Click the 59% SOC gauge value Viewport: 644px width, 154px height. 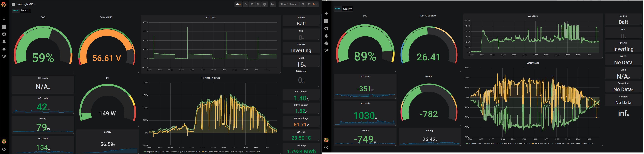point(43,58)
